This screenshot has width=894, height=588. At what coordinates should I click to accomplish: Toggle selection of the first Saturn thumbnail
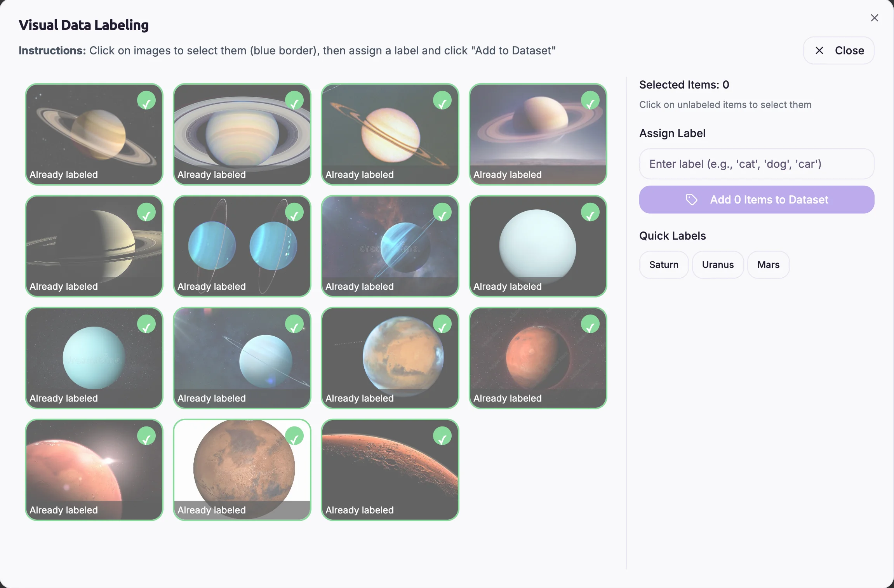94,134
